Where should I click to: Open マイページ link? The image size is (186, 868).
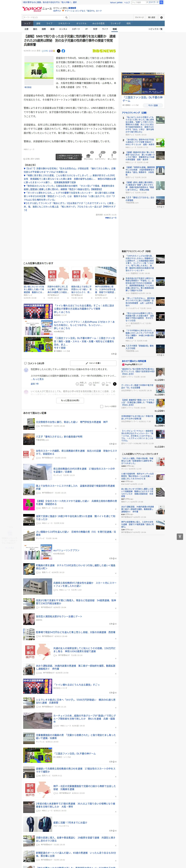click(x=139, y=18)
